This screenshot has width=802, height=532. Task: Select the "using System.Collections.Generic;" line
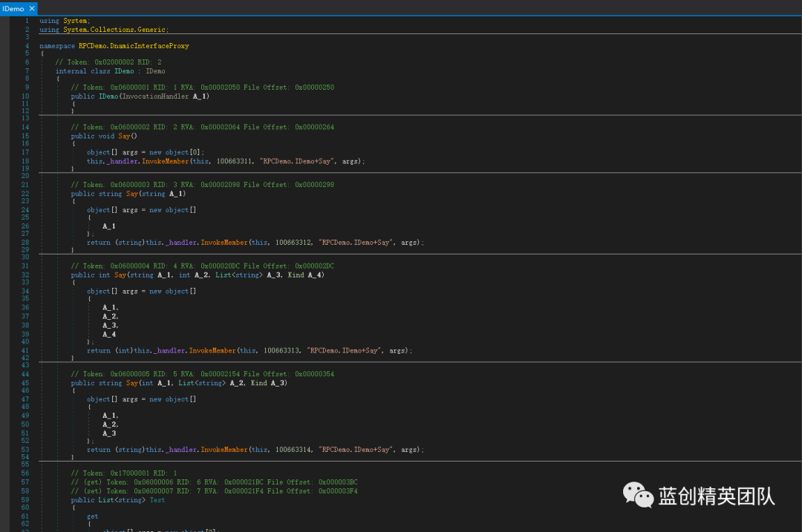point(104,30)
